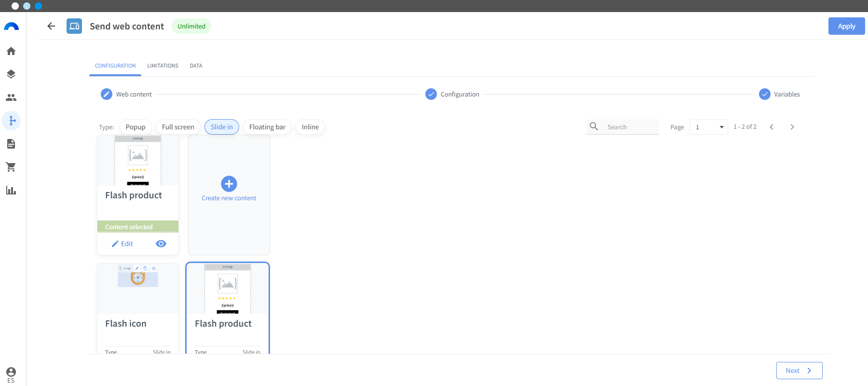
Task: Click the Send web content device icon
Action: coord(74,26)
